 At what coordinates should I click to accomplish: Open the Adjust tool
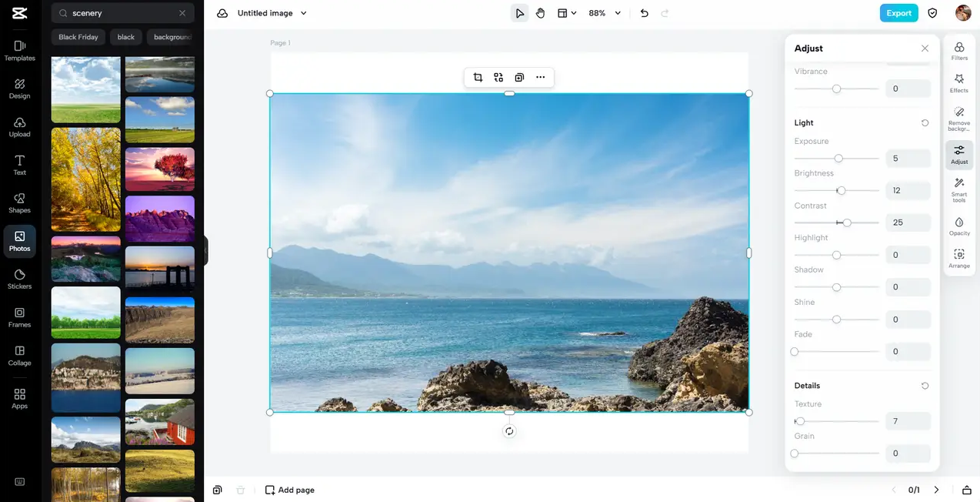[x=959, y=155]
